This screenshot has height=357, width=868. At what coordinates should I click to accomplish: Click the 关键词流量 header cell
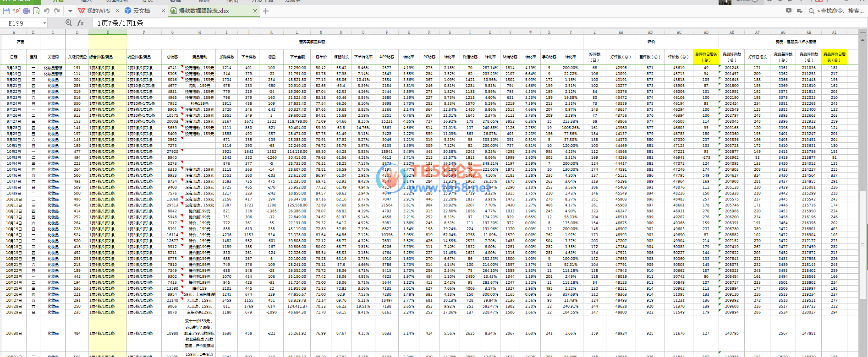click(77, 57)
